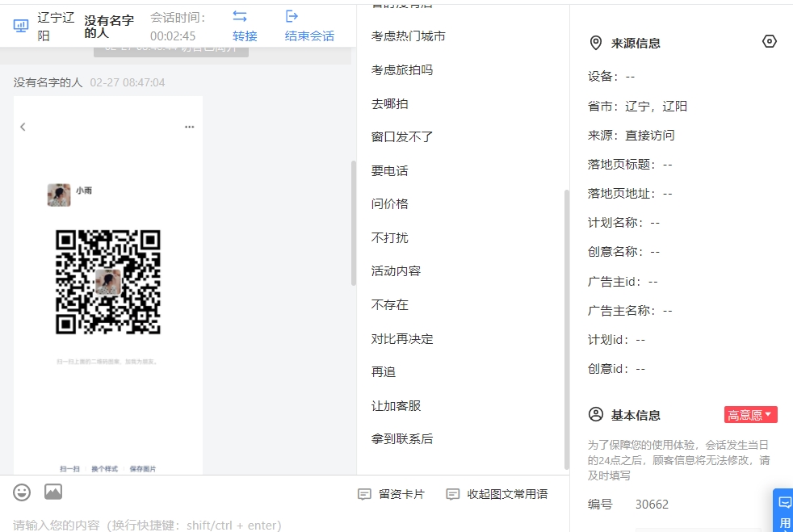Screen dimensions: 793x532
Task: Click the 留资卡片 card icon
Action: pos(364,494)
